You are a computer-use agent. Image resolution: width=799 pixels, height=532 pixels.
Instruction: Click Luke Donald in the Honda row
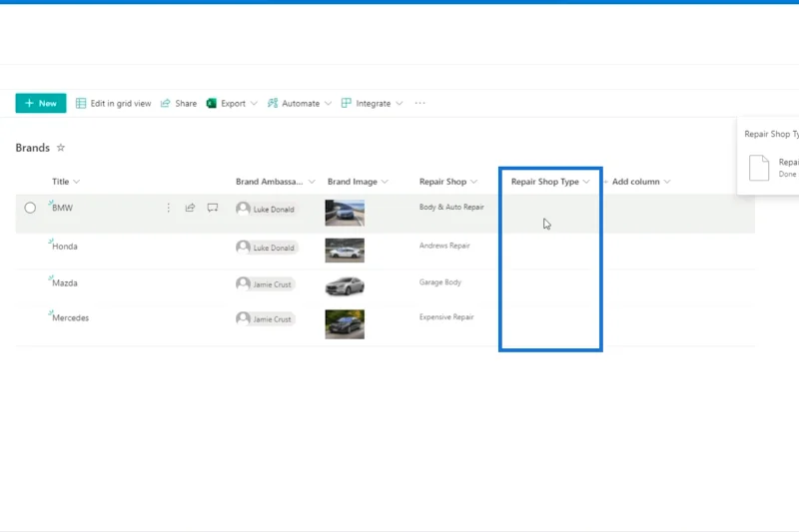pyautogui.click(x=266, y=248)
